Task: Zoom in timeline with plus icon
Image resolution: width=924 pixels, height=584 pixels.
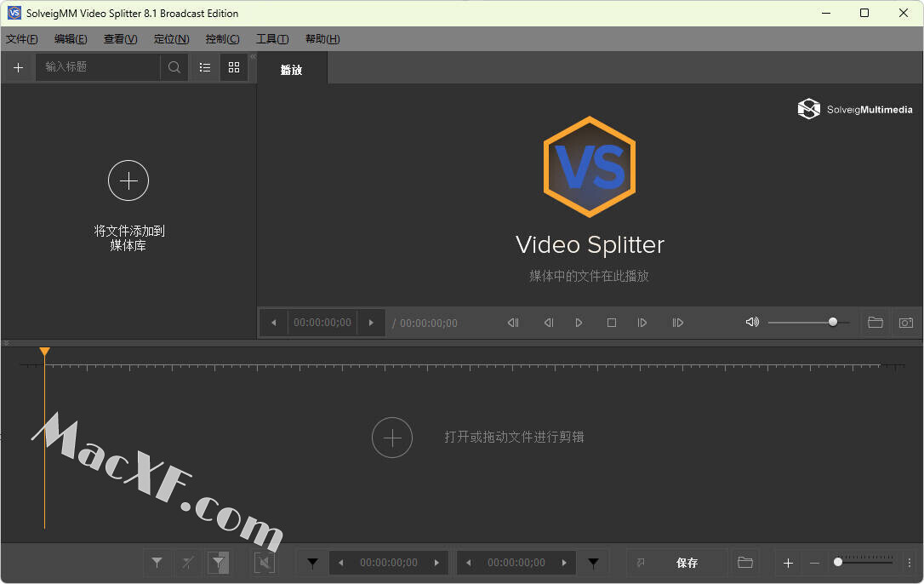Action: (788, 564)
